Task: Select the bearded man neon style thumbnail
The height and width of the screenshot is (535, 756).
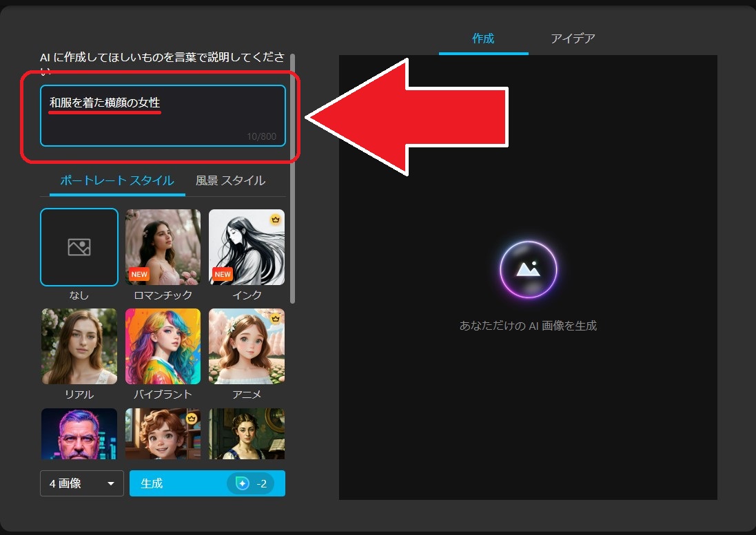Action: point(79,434)
